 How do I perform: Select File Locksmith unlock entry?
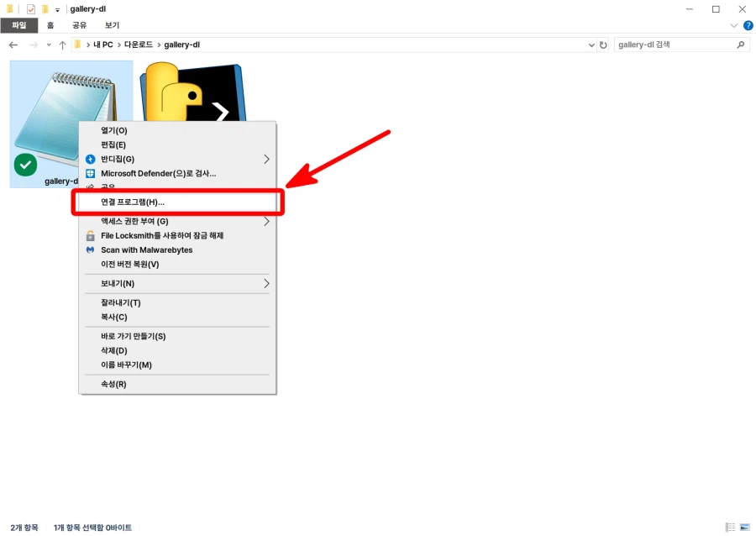pyautogui.click(x=177, y=236)
